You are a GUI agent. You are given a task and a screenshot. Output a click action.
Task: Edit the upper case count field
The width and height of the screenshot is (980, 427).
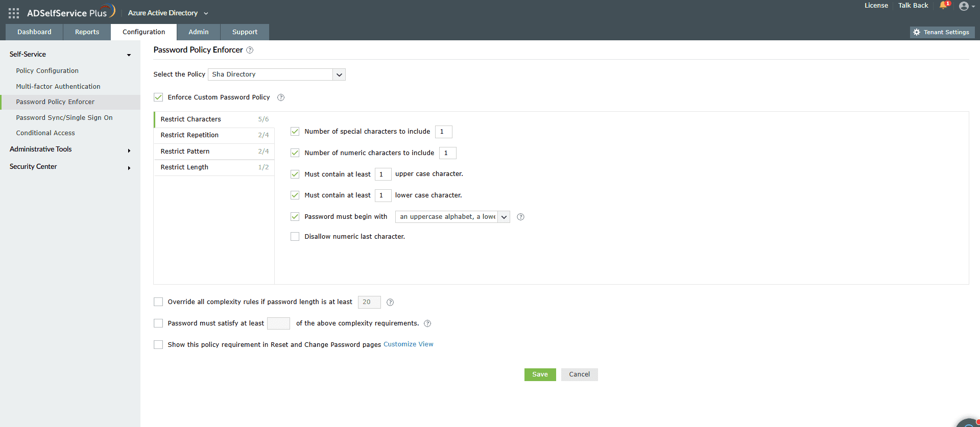click(x=383, y=174)
